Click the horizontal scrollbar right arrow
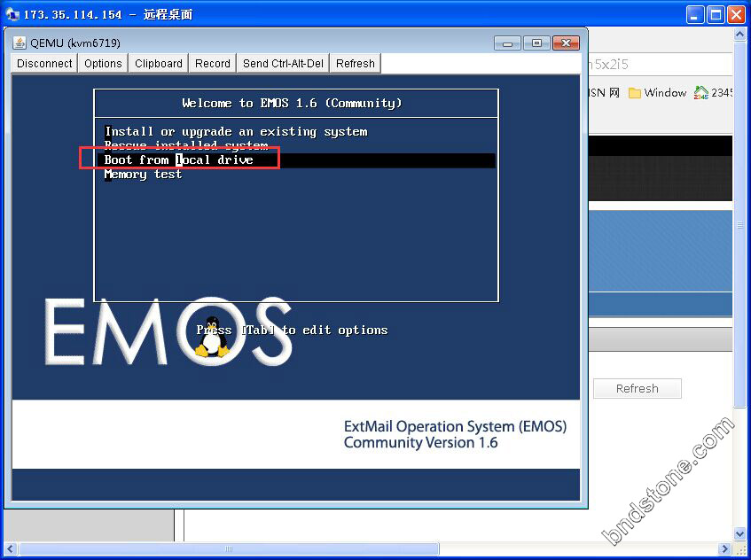Viewport: 751px width, 560px height. click(x=725, y=548)
